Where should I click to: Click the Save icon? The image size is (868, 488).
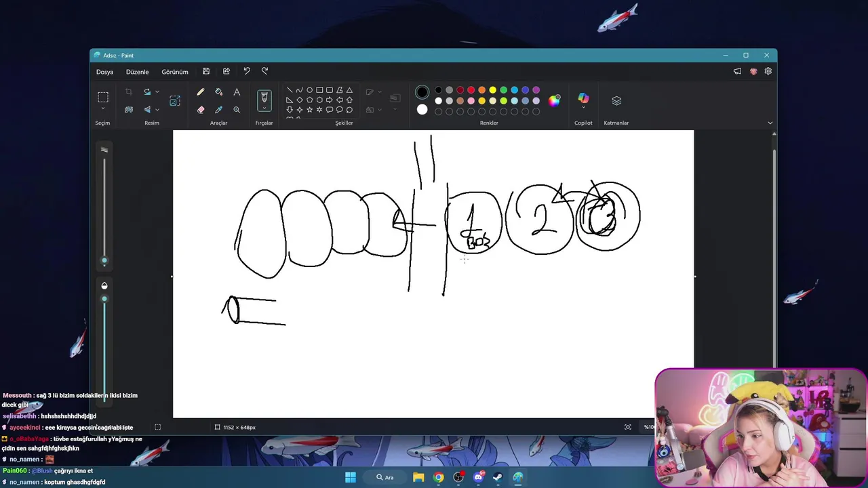[x=206, y=71]
